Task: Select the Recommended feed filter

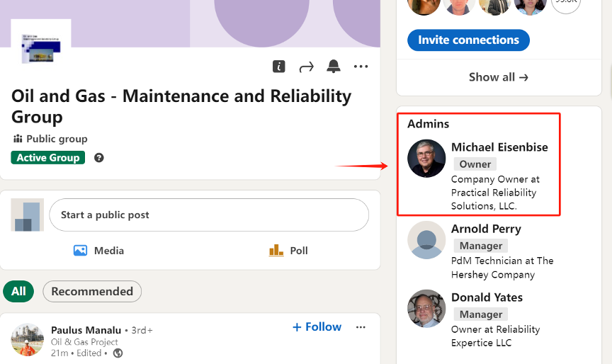Action: click(92, 292)
